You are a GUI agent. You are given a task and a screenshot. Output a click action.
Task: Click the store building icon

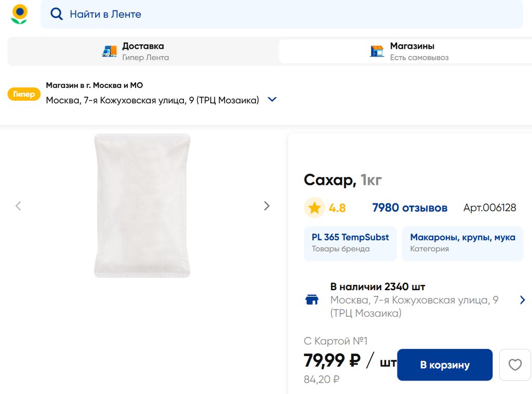tap(377, 51)
